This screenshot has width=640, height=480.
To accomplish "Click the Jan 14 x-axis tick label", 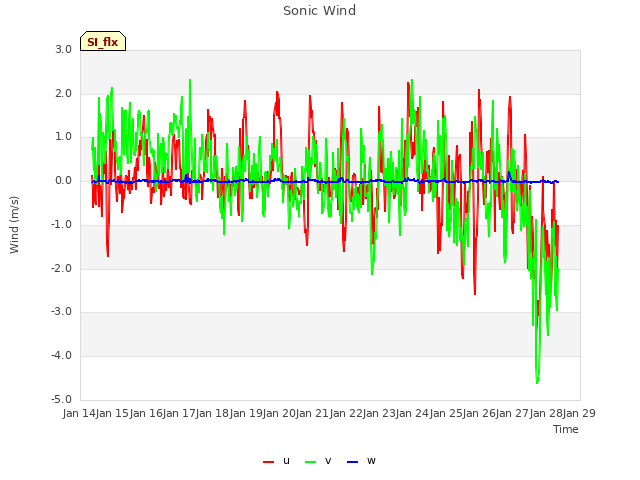I will [x=79, y=413].
